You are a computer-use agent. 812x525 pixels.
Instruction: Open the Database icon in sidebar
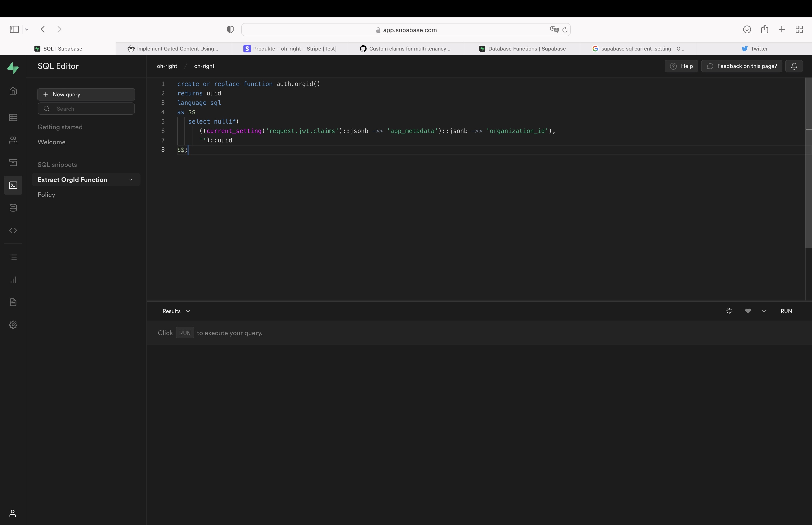pos(13,208)
